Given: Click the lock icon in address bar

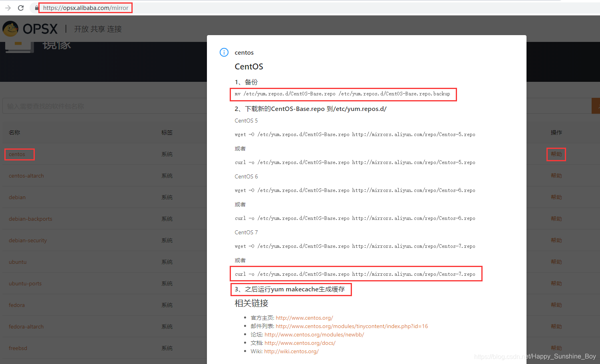Looking at the screenshot, I should (37, 8).
